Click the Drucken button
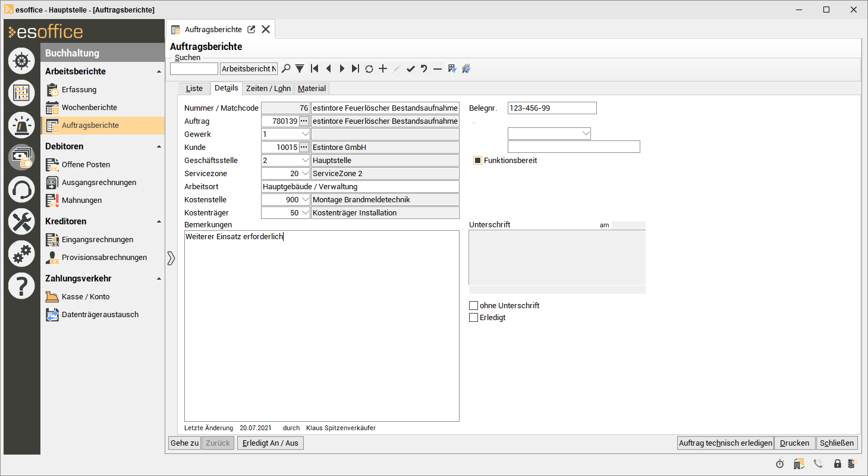The image size is (868, 476). pyautogui.click(x=794, y=443)
